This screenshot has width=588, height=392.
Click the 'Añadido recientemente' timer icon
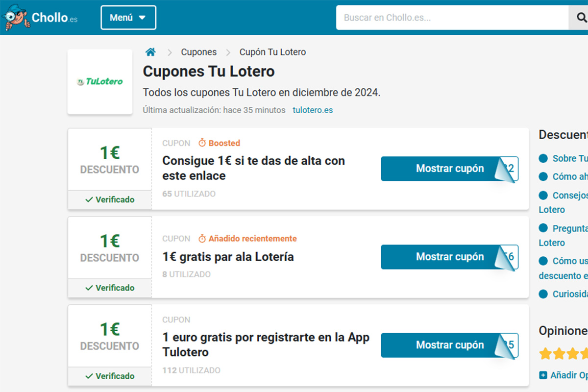pyautogui.click(x=202, y=239)
